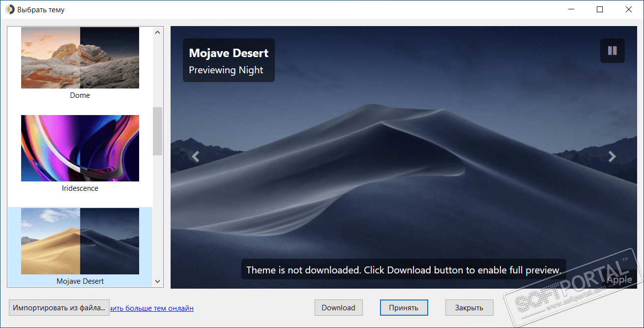Click the Previewing Night caption
The image size is (644, 328).
coord(226,70)
